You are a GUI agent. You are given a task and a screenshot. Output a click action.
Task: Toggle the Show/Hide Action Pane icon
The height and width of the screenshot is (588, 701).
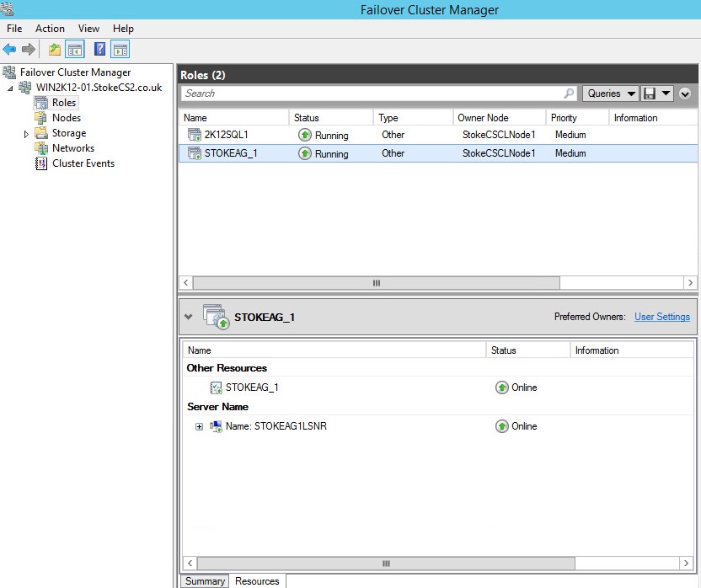pyautogui.click(x=120, y=50)
